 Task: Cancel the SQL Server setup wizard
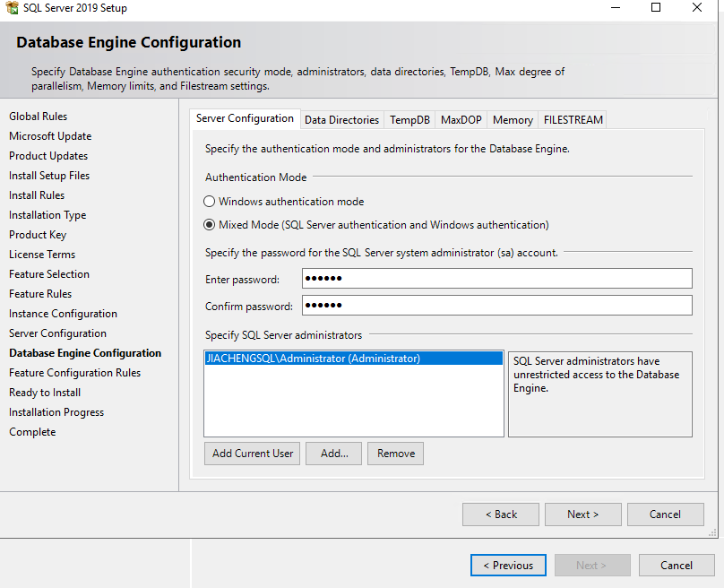click(665, 514)
